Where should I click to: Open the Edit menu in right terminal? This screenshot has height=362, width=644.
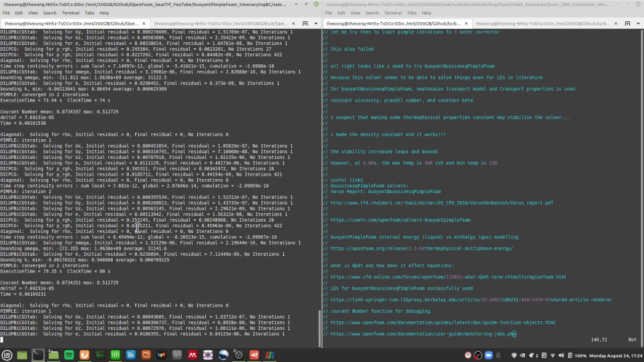coord(341,13)
